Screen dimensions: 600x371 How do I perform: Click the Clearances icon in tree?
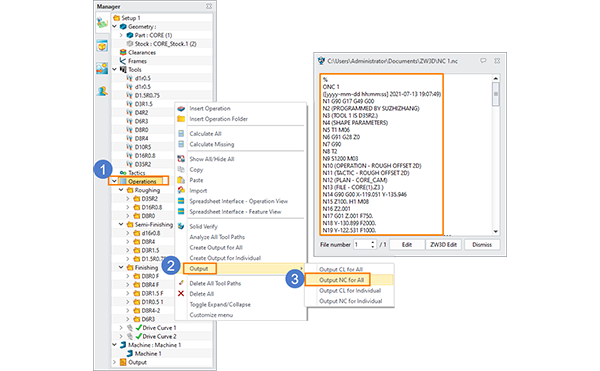[x=123, y=52]
